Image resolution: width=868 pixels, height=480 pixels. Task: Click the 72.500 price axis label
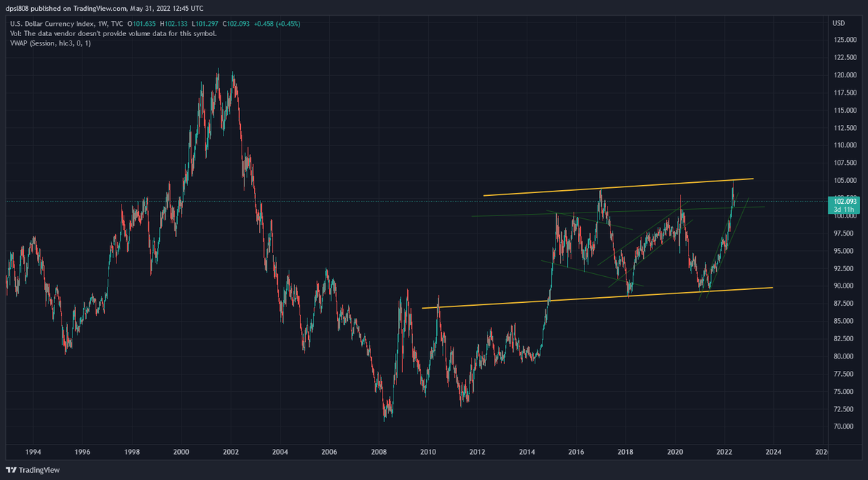click(844, 409)
